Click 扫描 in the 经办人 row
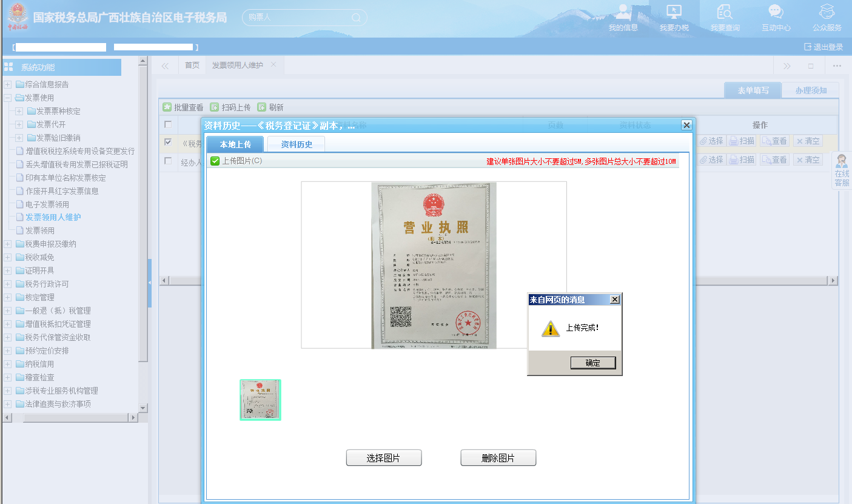 (x=742, y=160)
